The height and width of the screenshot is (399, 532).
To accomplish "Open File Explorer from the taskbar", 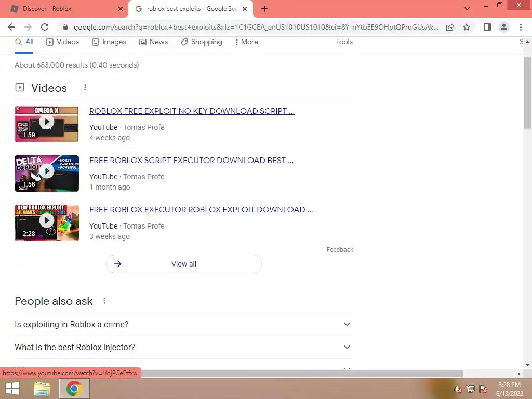I will (42, 389).
